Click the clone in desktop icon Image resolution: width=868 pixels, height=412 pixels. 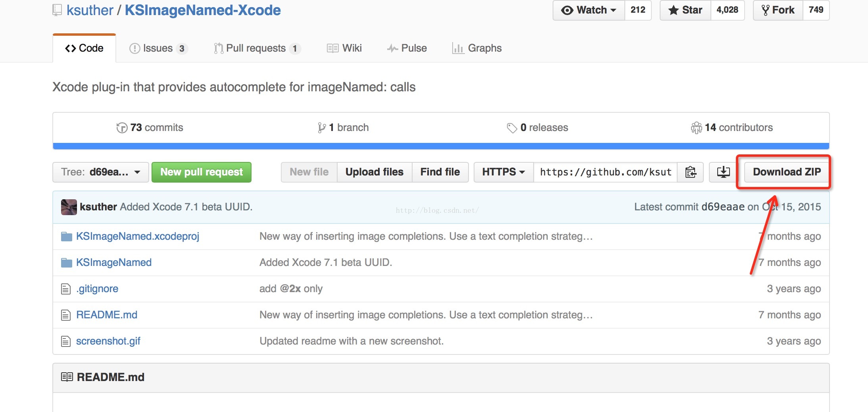(x=723, y=172)
